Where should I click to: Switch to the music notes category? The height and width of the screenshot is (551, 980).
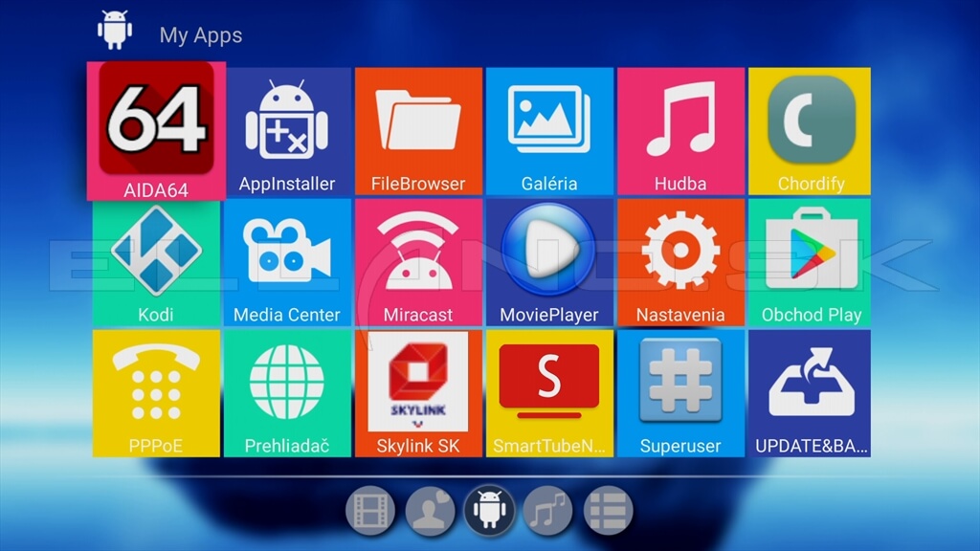[548, 511]
